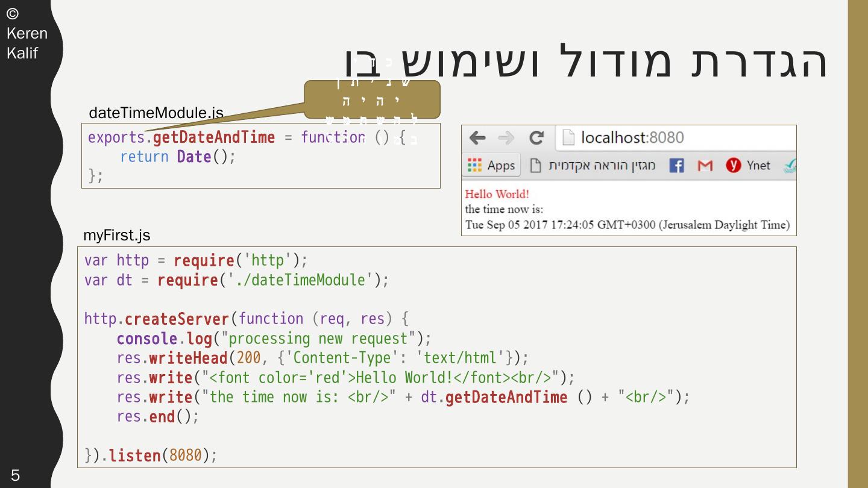Click the 'res.end();' code line
Viewport: 868px width, 488px height.
(157, 417)
